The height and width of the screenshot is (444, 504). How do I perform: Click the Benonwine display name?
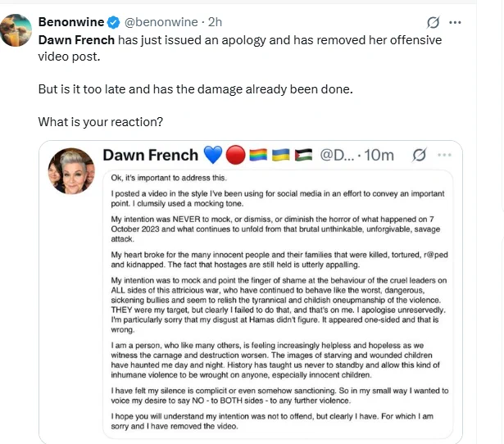pyautogui.click(x=71, y=22)
